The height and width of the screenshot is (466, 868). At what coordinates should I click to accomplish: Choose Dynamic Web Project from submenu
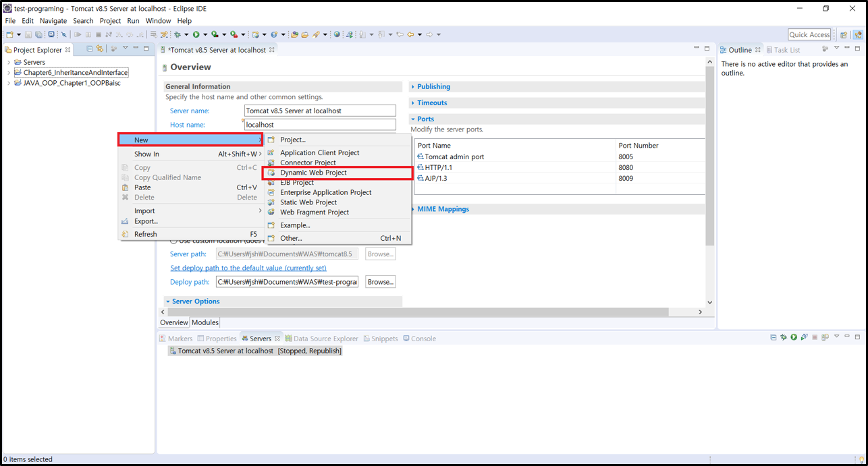point(337,173)
